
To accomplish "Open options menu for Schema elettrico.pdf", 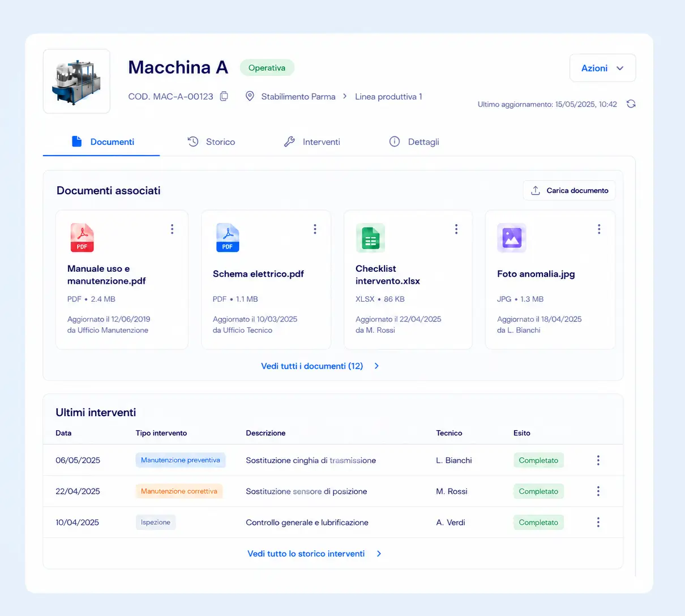I will [315, 229].
